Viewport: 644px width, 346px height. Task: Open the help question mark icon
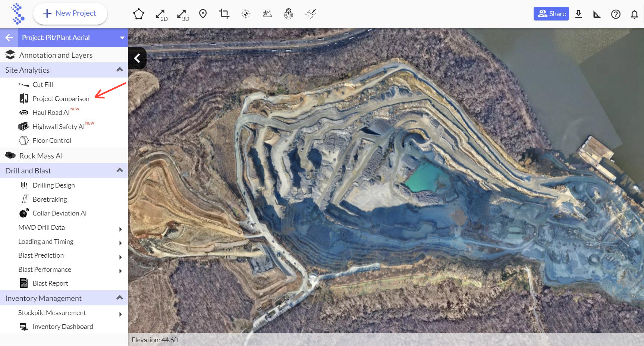616,14
